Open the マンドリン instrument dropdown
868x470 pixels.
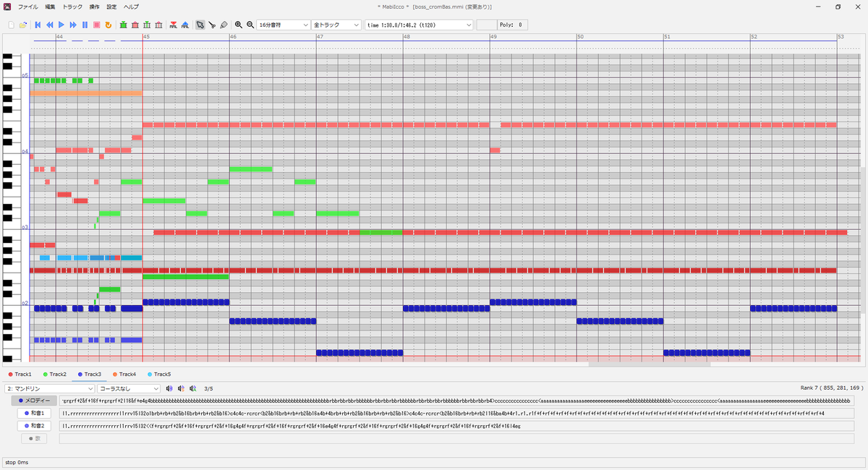(50, 388)
